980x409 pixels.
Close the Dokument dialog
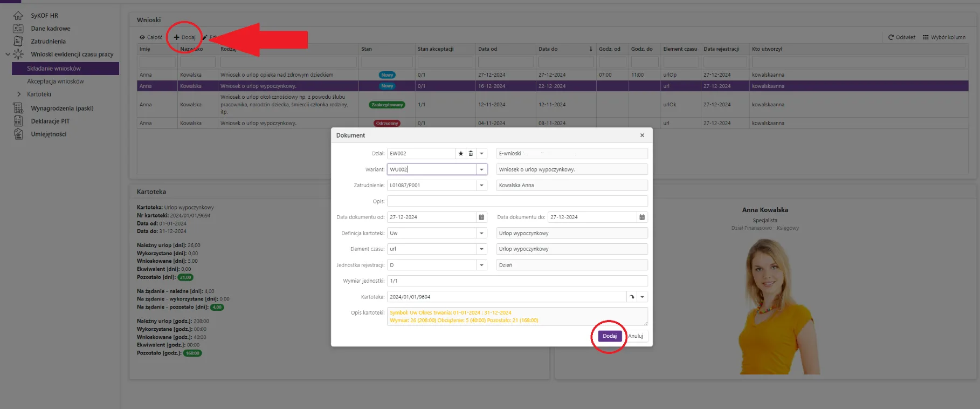click(642, 135)
